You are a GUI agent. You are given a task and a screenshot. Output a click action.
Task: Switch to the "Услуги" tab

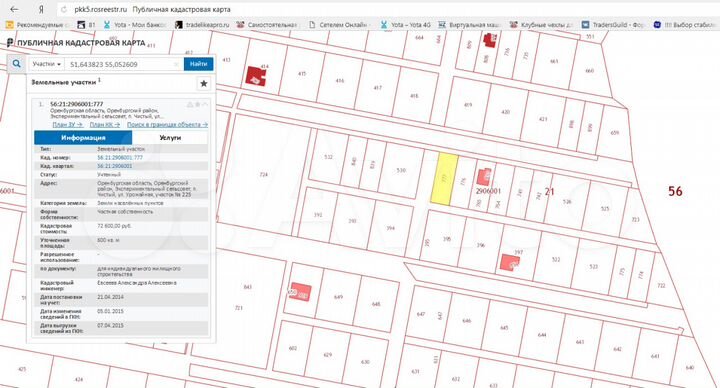click(170, 138)
